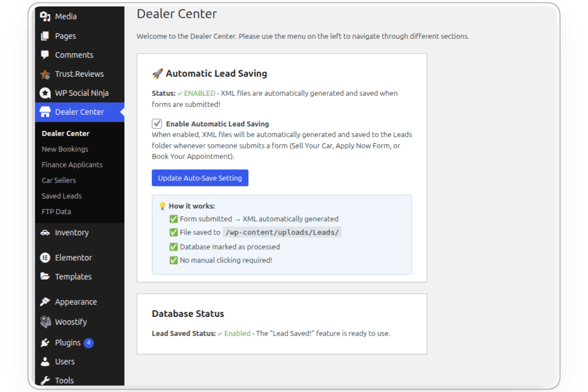Click the Plugins update count badge
The height and width of the screenshot is (392, 588).
pyautogui.click(x=89, y=343)
